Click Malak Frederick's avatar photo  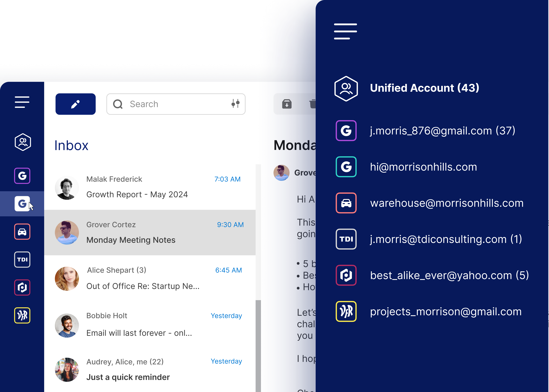pos(67,188)
